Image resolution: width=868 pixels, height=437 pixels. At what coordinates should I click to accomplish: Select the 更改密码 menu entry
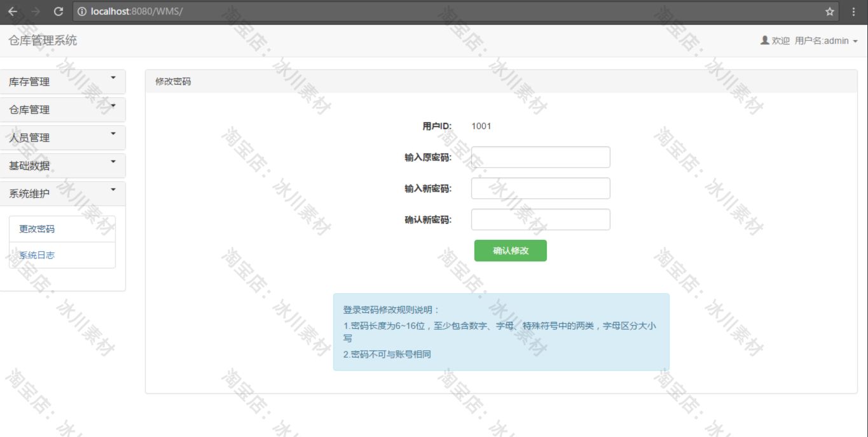pos(62,229)
